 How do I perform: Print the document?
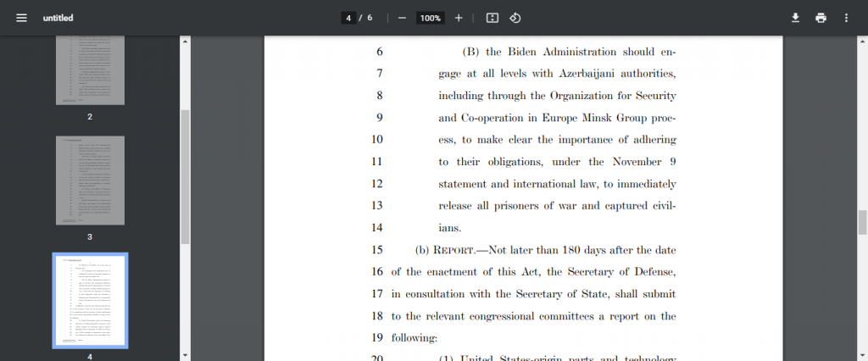point(821,18)
